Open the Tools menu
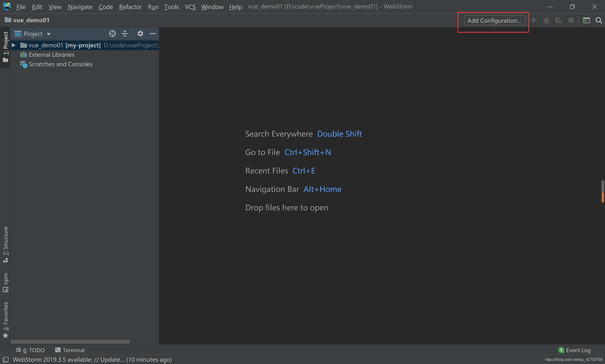Image resolution: width=605 pixels, height=364 pixels. pos(171,7)
